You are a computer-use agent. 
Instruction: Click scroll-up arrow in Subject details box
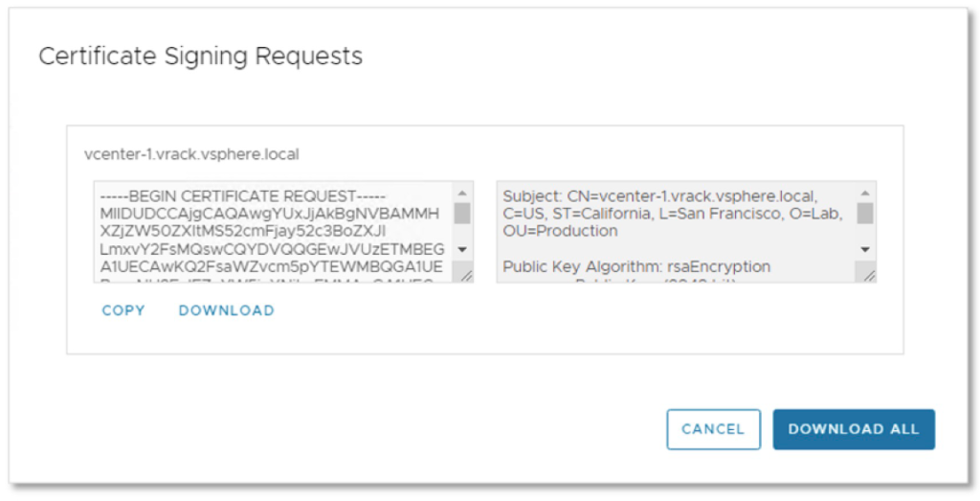(865, 192)
